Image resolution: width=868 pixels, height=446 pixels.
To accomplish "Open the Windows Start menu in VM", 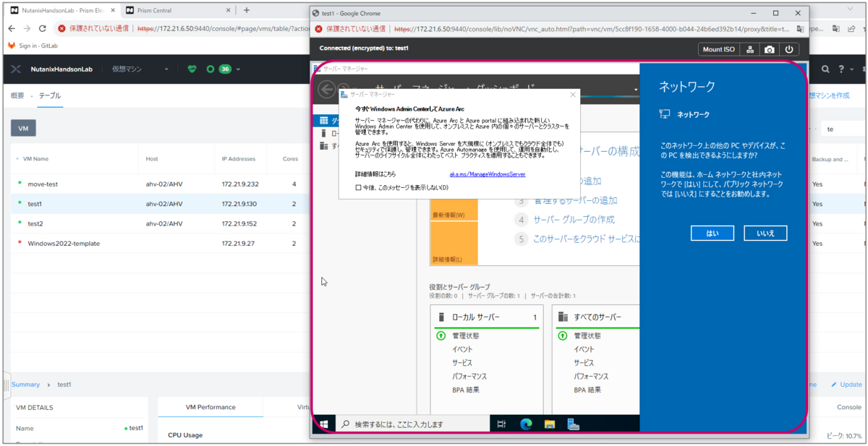I will [x=323, y=424].
